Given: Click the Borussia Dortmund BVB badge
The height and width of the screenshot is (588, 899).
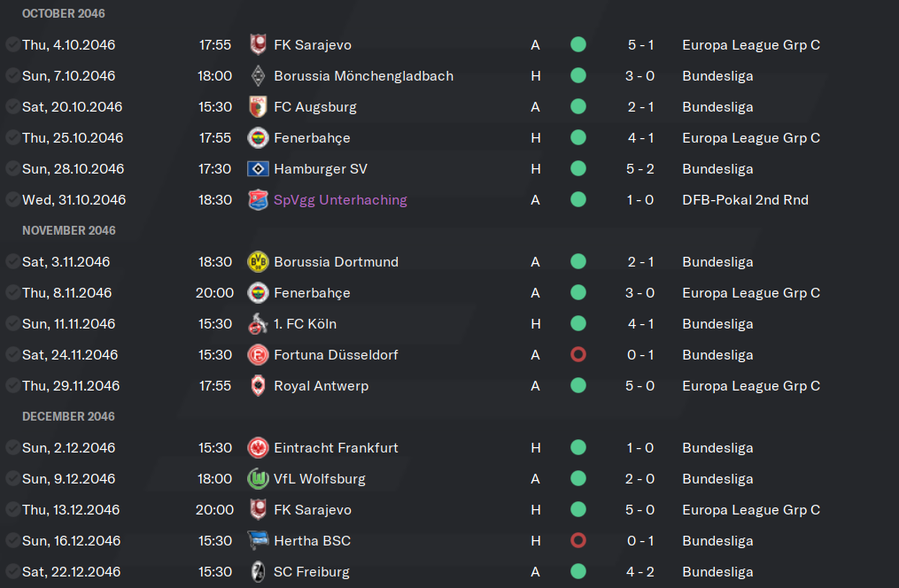Looking at the screenshot, I should (x=258, y=261).
